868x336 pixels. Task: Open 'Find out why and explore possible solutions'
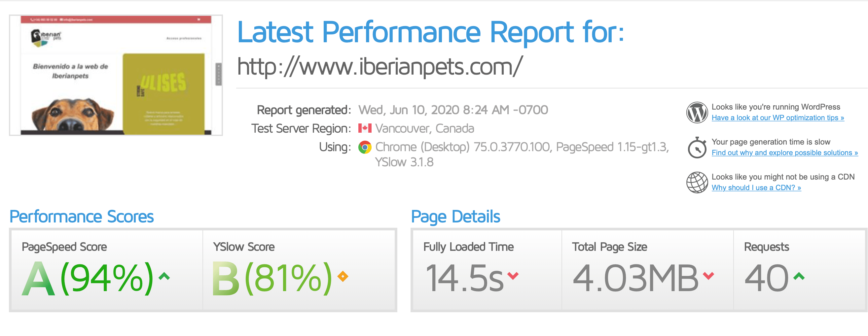click(x=785, y=153)
